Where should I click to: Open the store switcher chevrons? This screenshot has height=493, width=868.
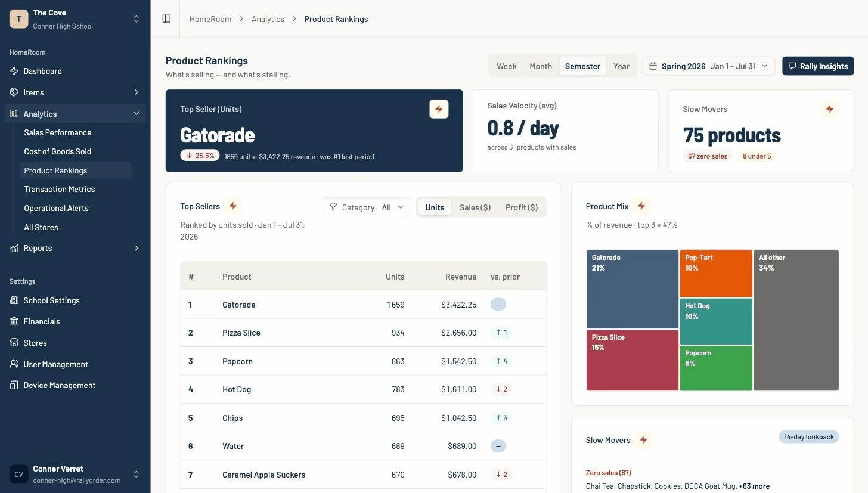pyautogui.click(x=136, y=19)
